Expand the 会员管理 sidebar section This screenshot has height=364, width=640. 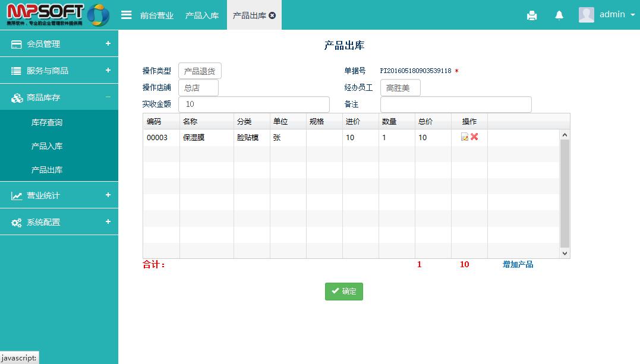coord(59,44)
